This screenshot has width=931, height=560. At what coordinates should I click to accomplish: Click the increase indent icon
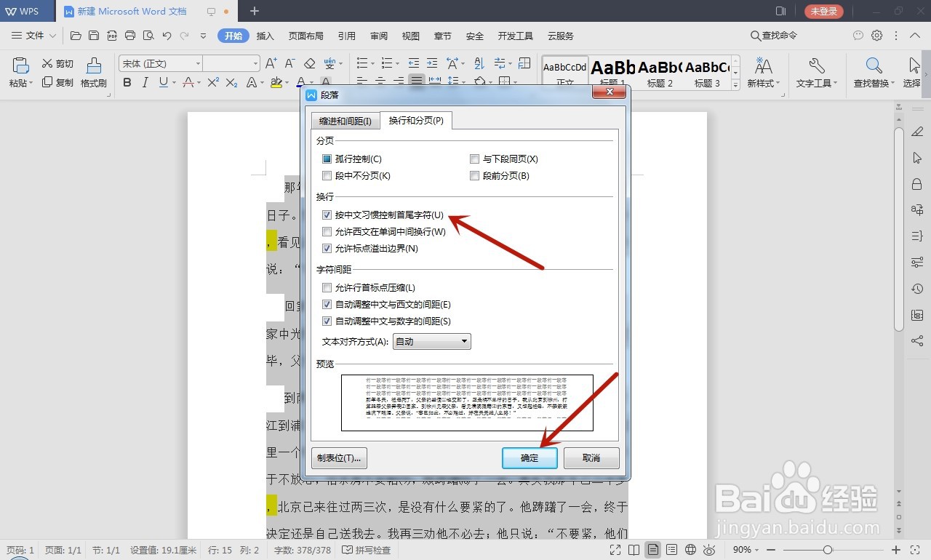tap(432, 63)
